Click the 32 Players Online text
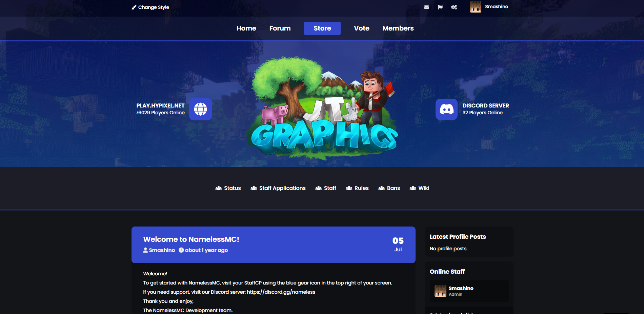 (483, 113)
